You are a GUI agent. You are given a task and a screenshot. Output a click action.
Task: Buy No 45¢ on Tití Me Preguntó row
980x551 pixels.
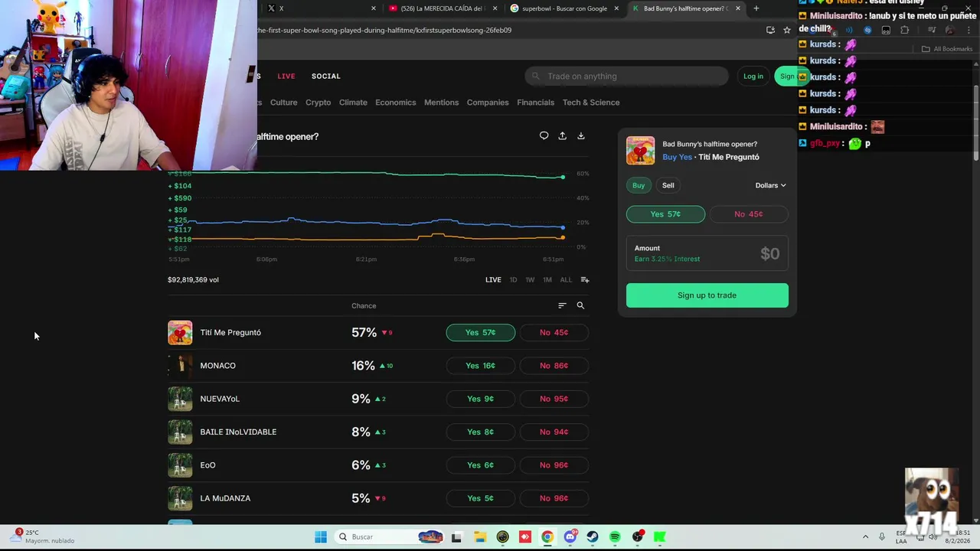(x=554, y=333)
